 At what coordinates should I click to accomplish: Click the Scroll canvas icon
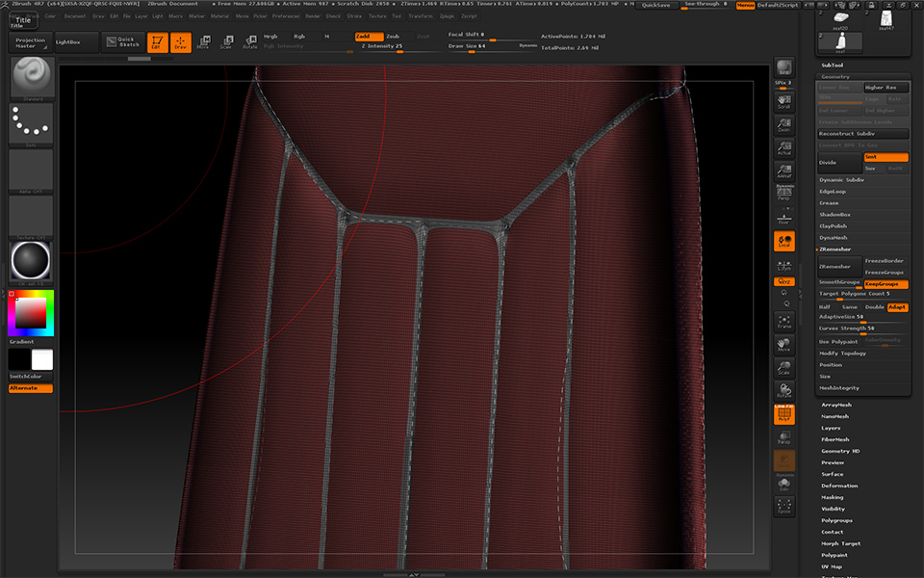783,101
